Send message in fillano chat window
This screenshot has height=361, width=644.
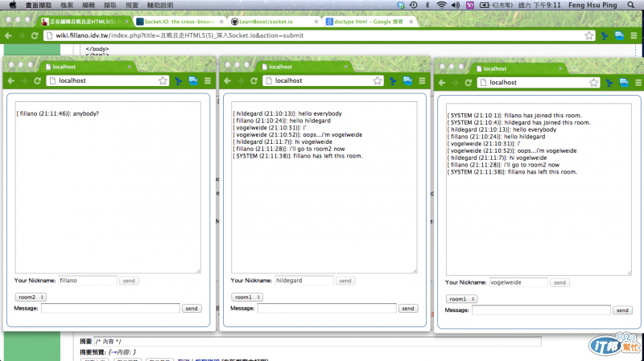coord(192,309)
